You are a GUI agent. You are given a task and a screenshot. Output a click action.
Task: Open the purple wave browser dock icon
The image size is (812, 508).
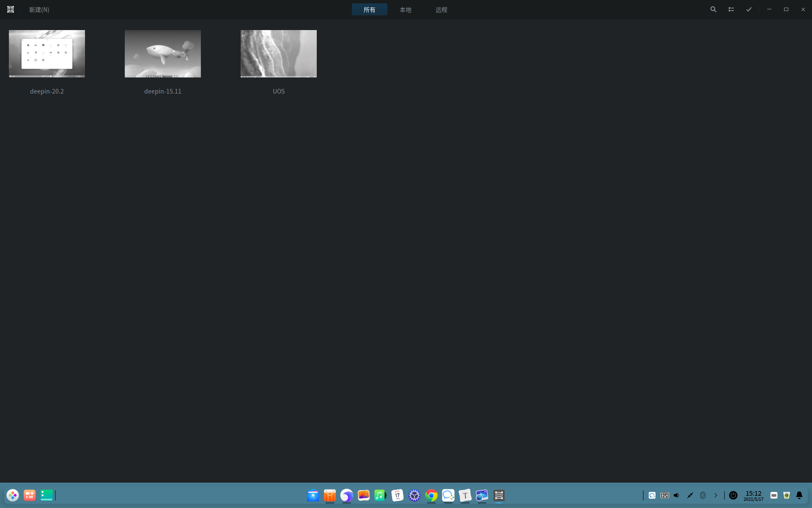coord(347,495)
